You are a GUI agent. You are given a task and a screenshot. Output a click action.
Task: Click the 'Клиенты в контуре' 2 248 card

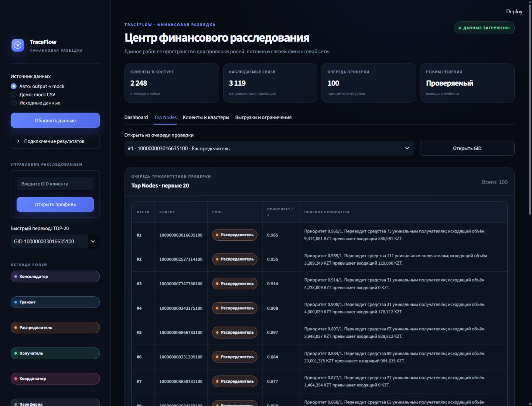pyautogui.click(x=171, y=83)
